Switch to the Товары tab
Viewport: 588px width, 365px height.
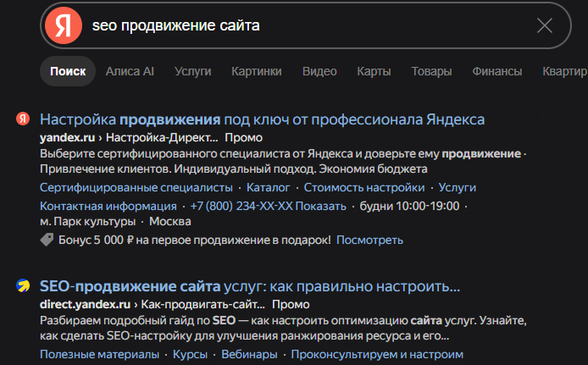pos(431,71)
